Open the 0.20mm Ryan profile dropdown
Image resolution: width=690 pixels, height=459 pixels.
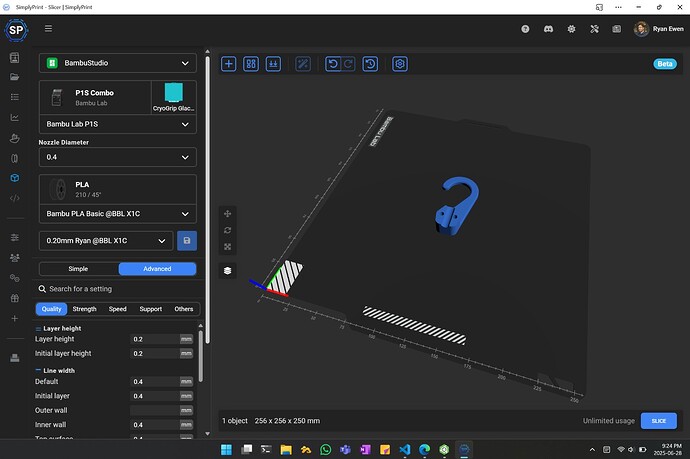click(106, 241)
